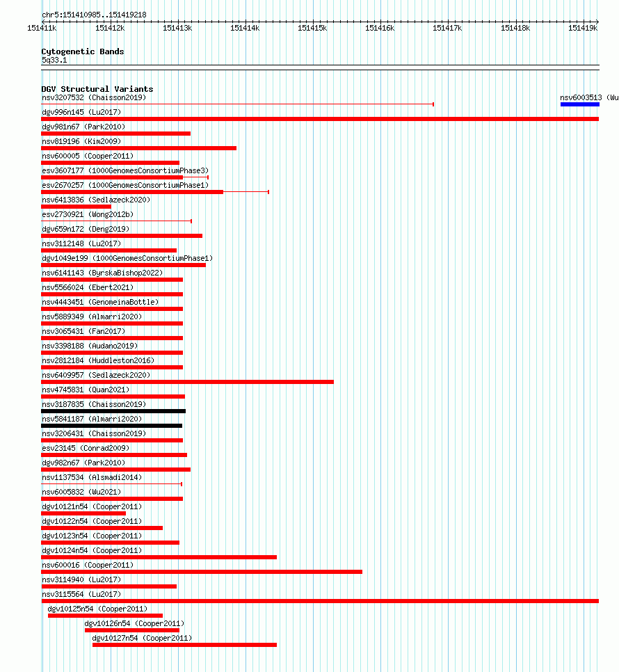Click the red bar under nsv600016 (Cooper2011)
The image size is (619, 672).
pyautogui.click(x=202, y=572)
